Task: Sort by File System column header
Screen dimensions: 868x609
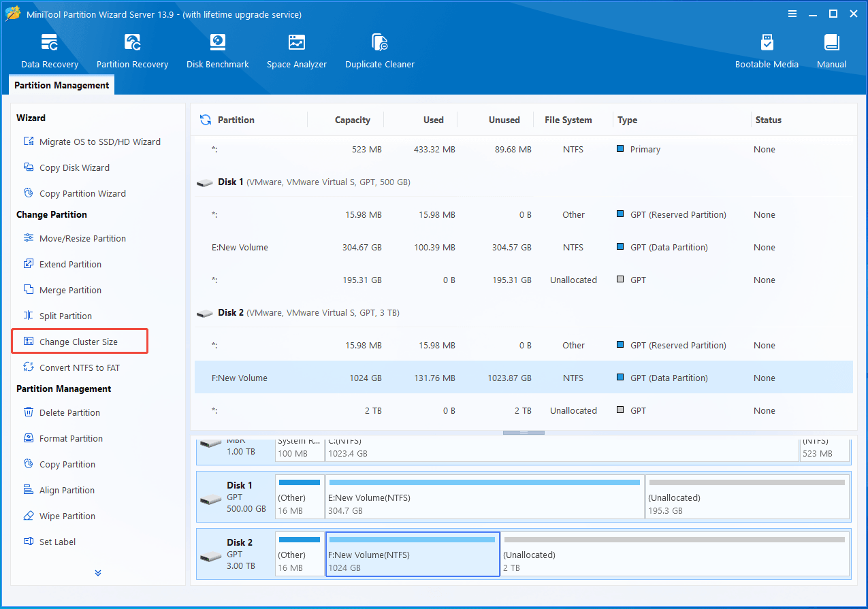Action: 568,120
